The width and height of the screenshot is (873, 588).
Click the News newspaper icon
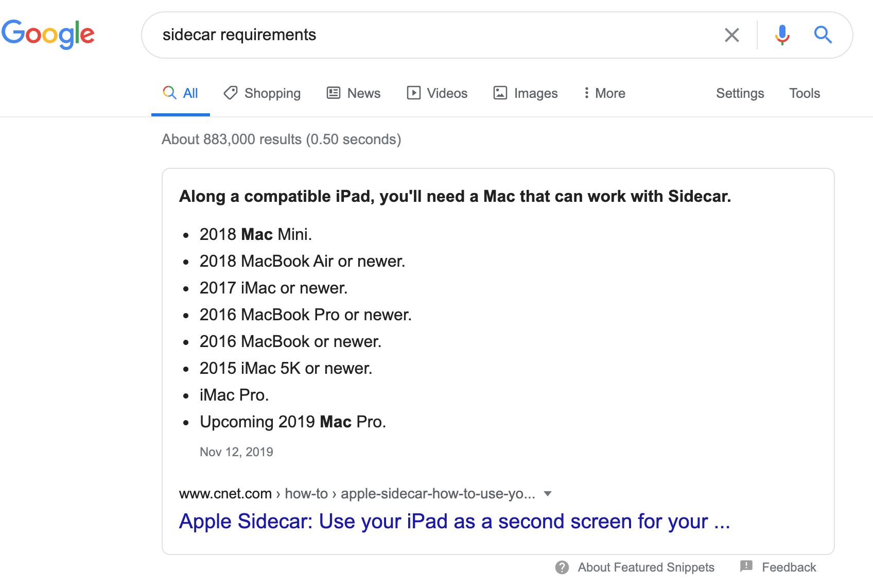point(334,93)
